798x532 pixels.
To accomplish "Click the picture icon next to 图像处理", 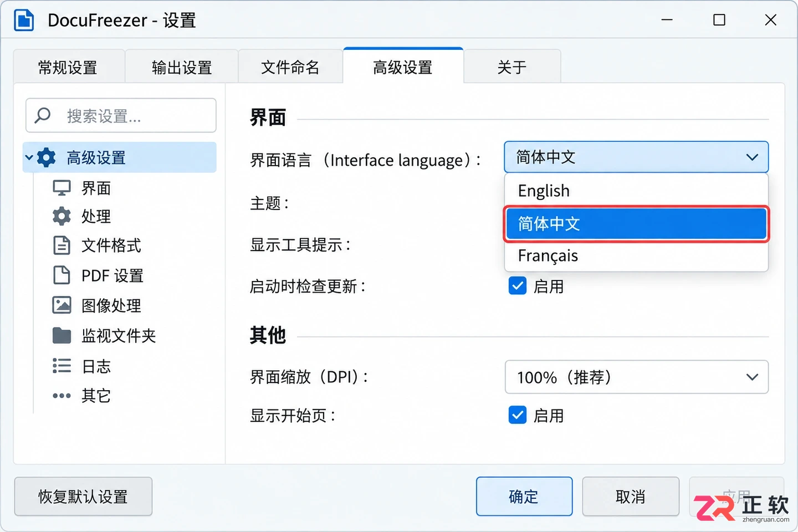I will click(62, 305).
